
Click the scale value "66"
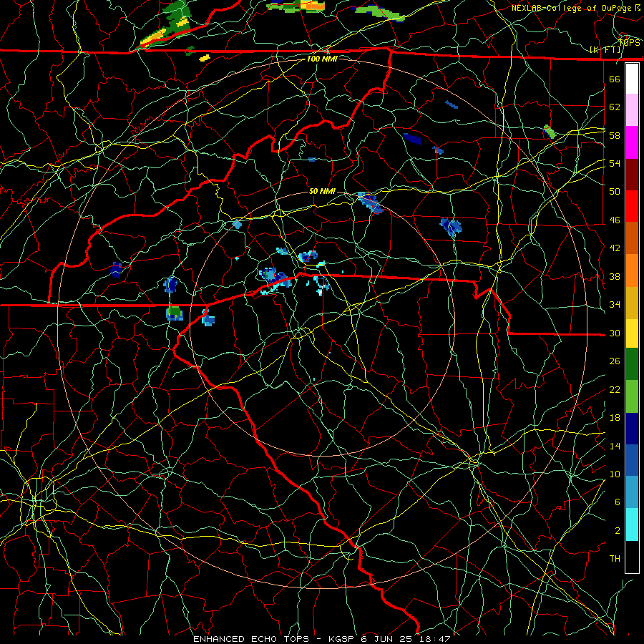615,79
